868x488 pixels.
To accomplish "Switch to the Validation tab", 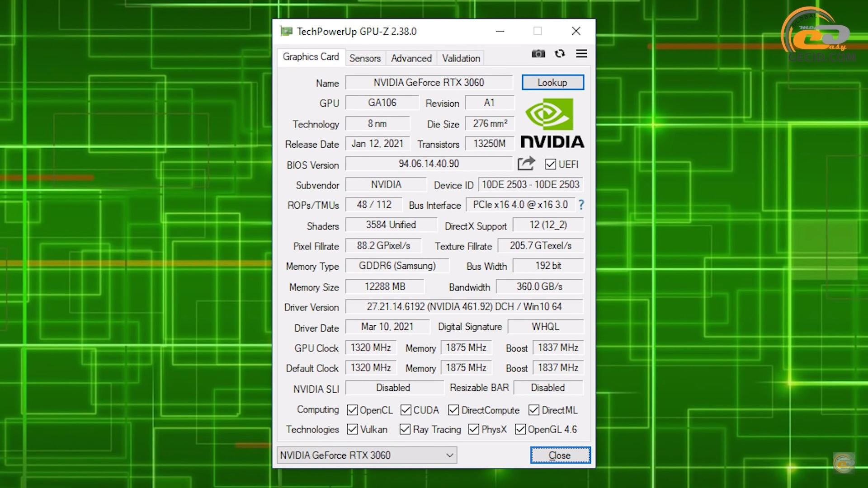I will coord(461,58).
